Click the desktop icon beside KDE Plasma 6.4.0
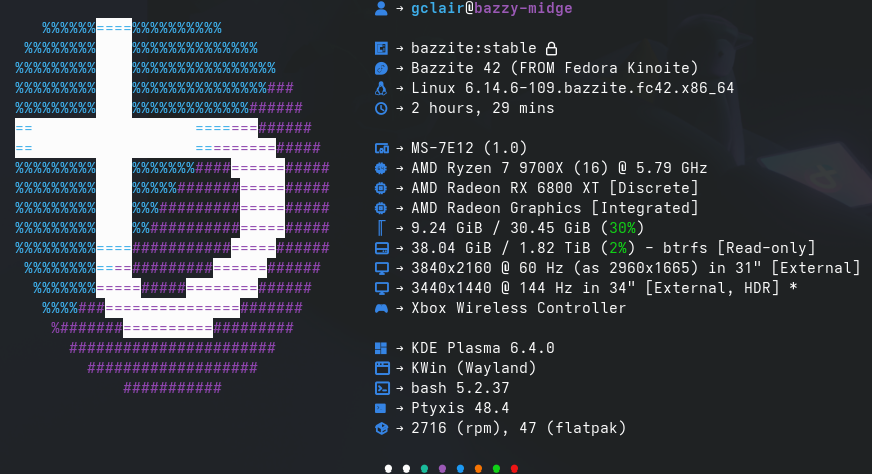The image size is (872, 474). 381,348
